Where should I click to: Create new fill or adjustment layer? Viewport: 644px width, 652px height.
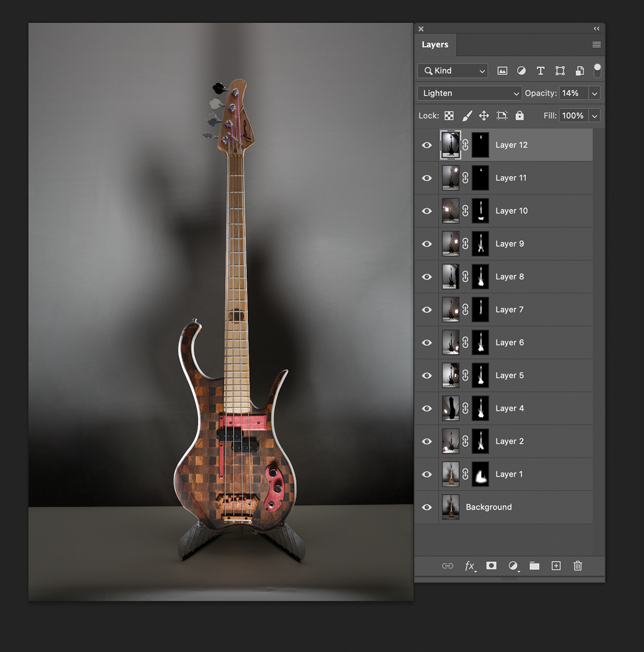click(x=513, y=566)
